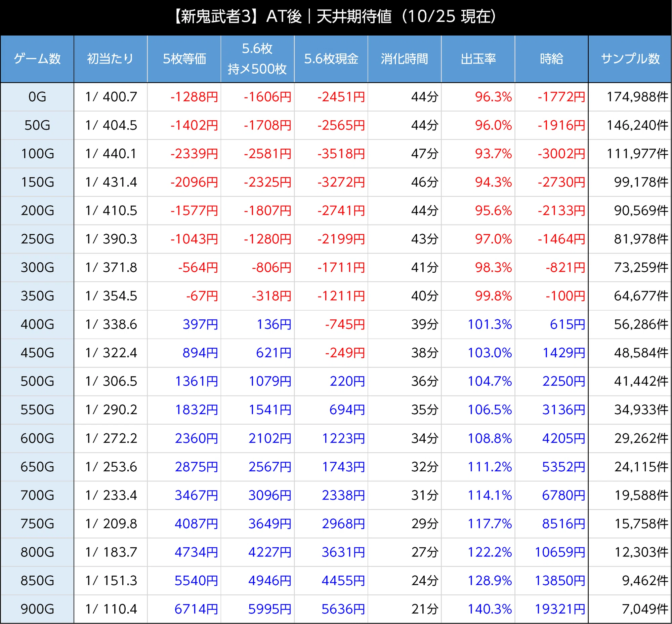Click the value 5995円
Viewport: 672px width, 624px height.
tap(270, 609)
